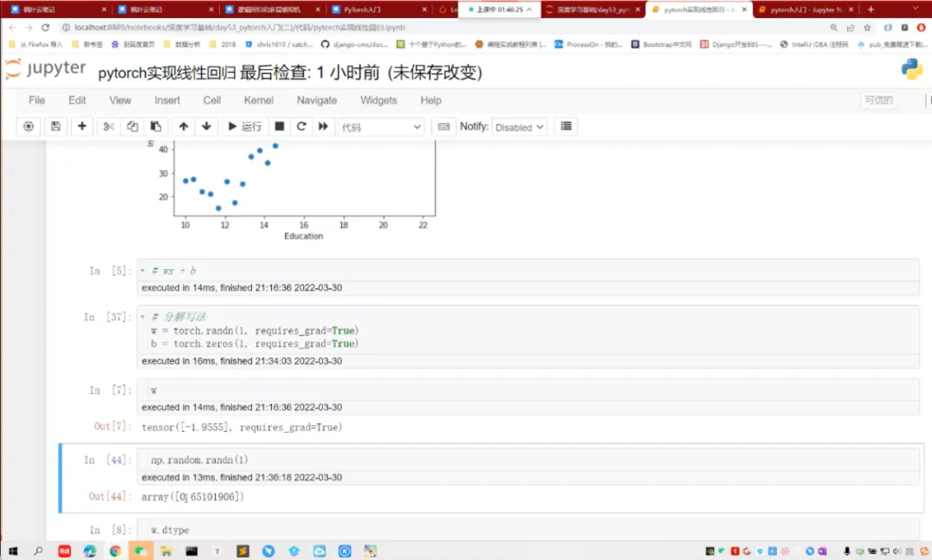Paste cells below using toolbar icon
The image size is (932, 560).
(x=155, y=126)
